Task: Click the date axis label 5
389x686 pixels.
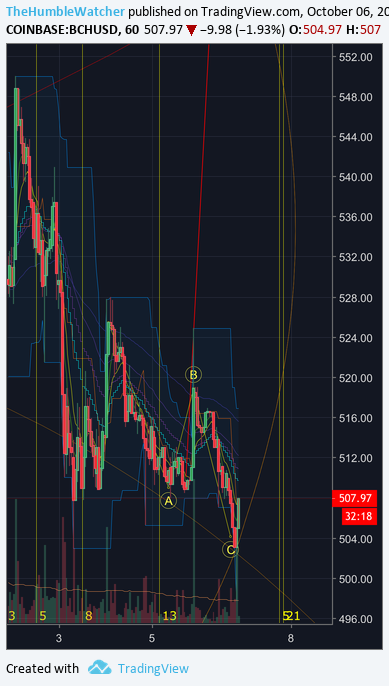Action: [152, 637]
